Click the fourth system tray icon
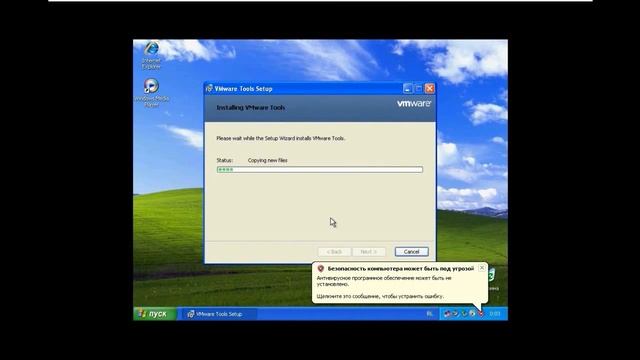Viewport: 640px width, 360px height. click(472, 313)
